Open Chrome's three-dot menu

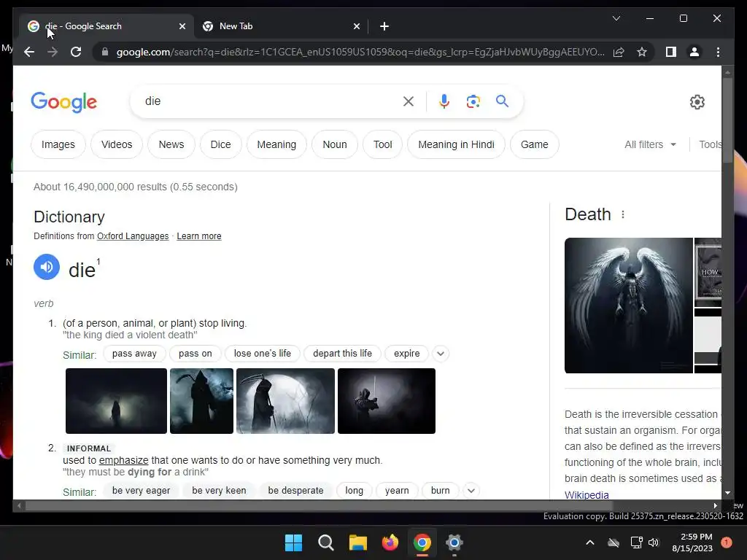click(x=718, y=52)
